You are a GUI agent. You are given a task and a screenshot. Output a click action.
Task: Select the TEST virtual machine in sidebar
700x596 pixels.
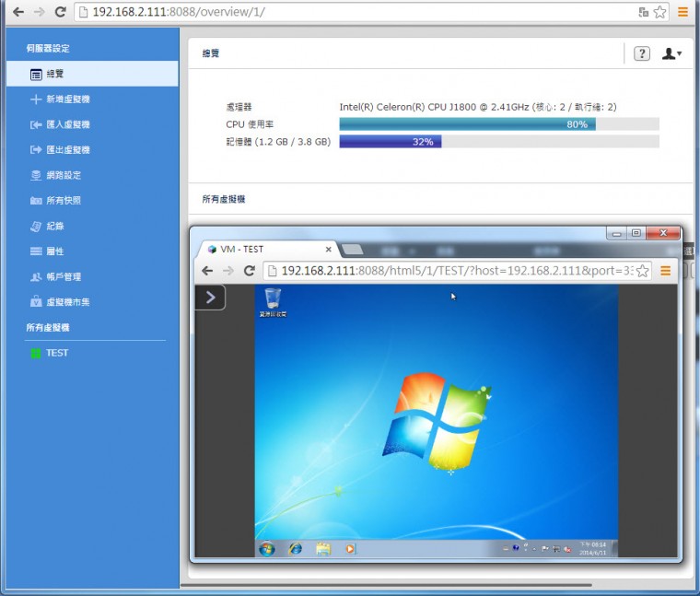pyautogui.click(x=56, y=353)
